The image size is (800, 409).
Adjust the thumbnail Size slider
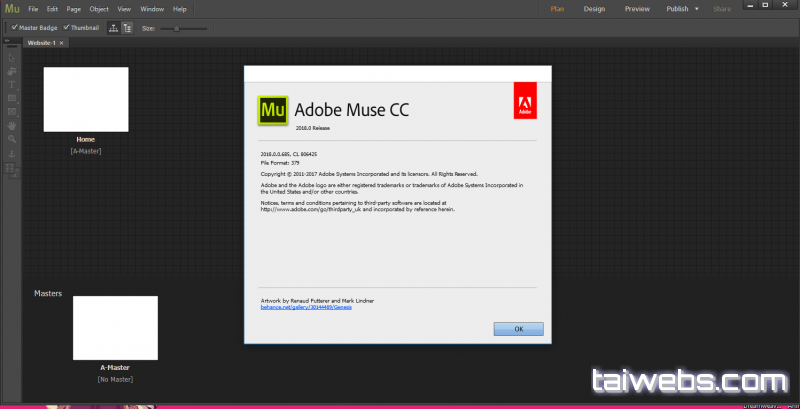[177, 28]
